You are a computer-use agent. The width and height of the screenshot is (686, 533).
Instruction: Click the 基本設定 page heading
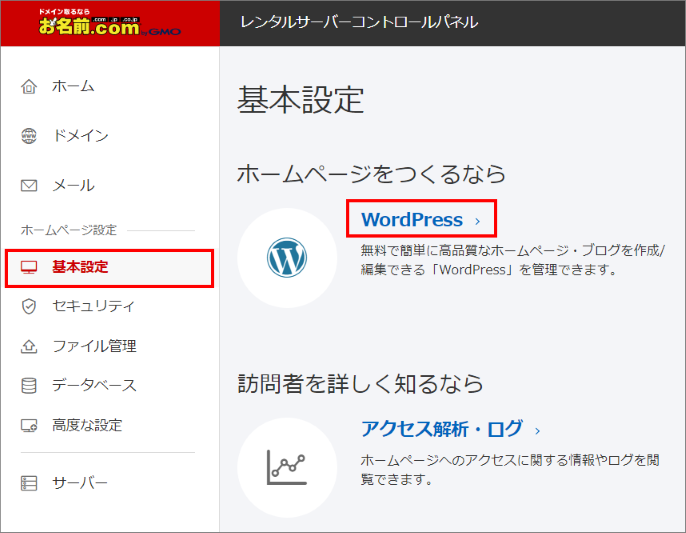point(301,100)
